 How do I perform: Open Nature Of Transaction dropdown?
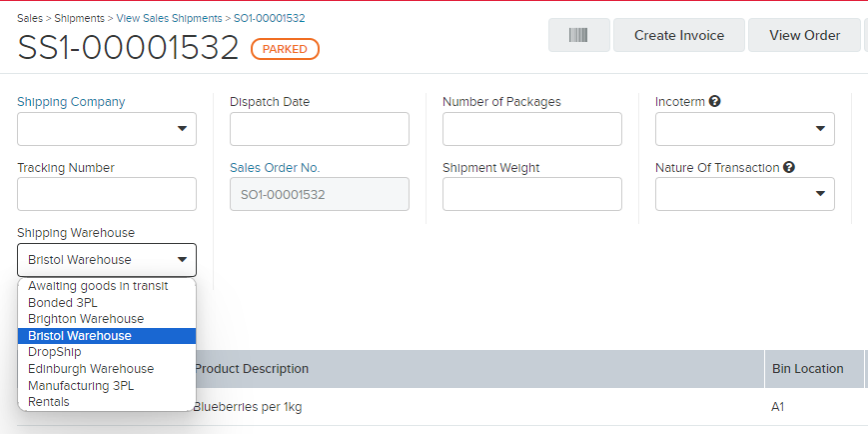coord(744,194)
